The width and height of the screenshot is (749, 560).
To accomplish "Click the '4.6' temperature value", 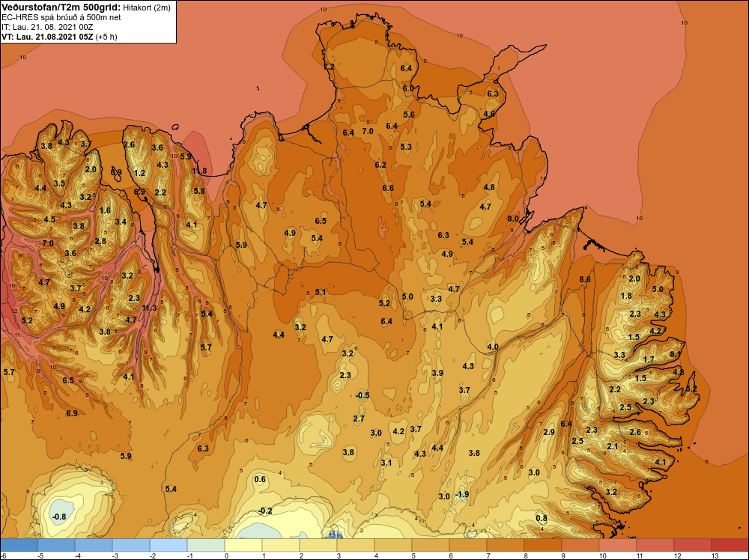I will click(489, 114).
